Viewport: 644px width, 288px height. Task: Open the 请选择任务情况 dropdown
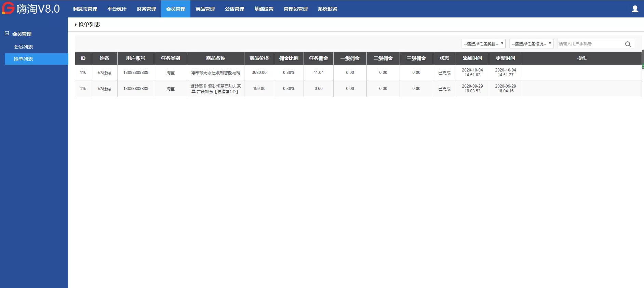tap(531, 44)
